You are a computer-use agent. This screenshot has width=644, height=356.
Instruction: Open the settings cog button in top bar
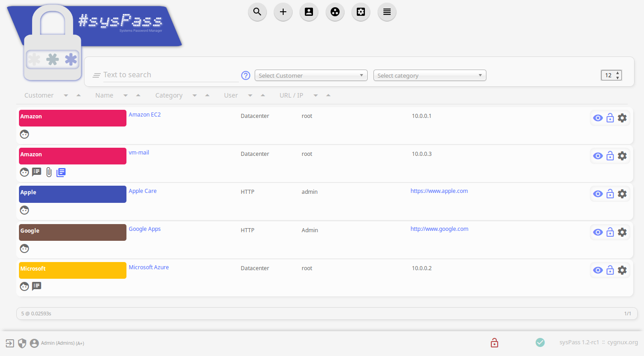coord(361,12)
